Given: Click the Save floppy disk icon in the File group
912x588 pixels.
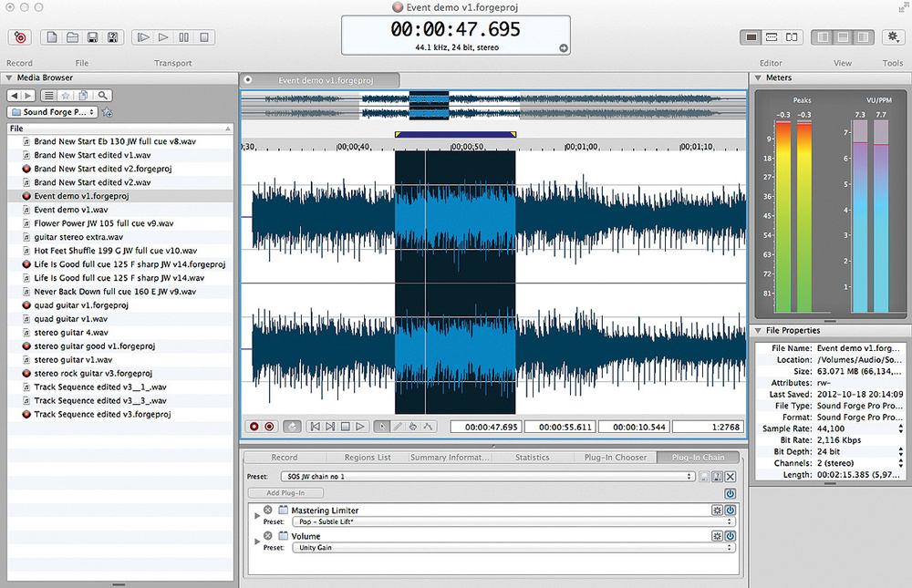Looking at the screenshot, I should (92, 37).
